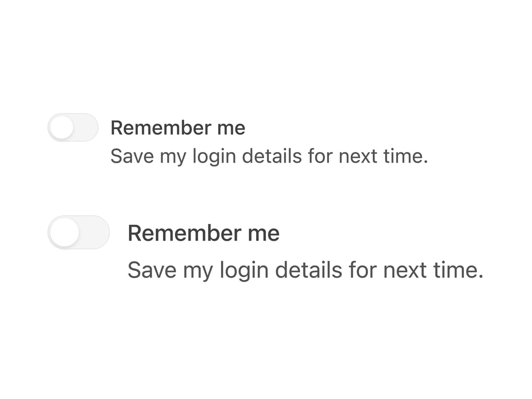Toggle the smaller upper Remember me switch
This screenshot has width=532, height=399.
[x=73, y=127]
